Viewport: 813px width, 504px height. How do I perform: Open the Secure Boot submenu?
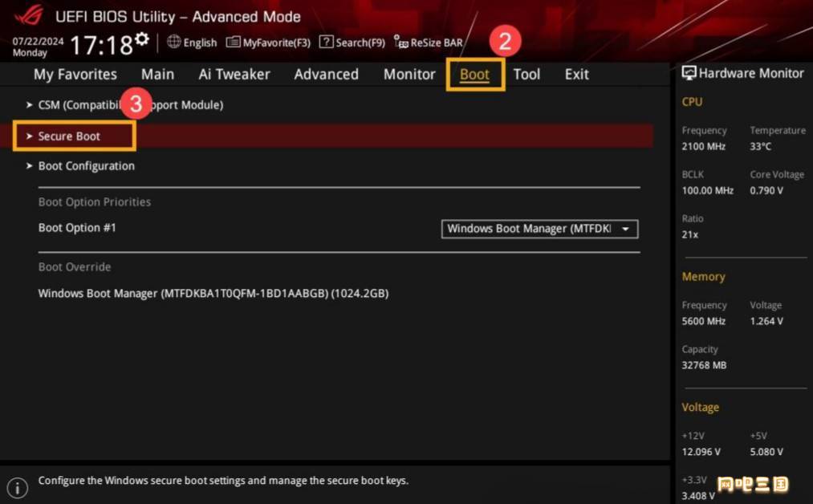coord(69,136)
